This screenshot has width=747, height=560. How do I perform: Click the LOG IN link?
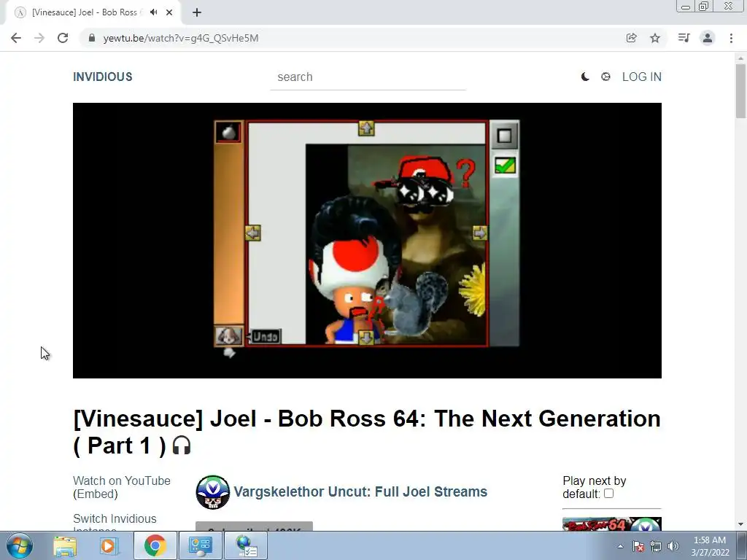click(642, 77)
